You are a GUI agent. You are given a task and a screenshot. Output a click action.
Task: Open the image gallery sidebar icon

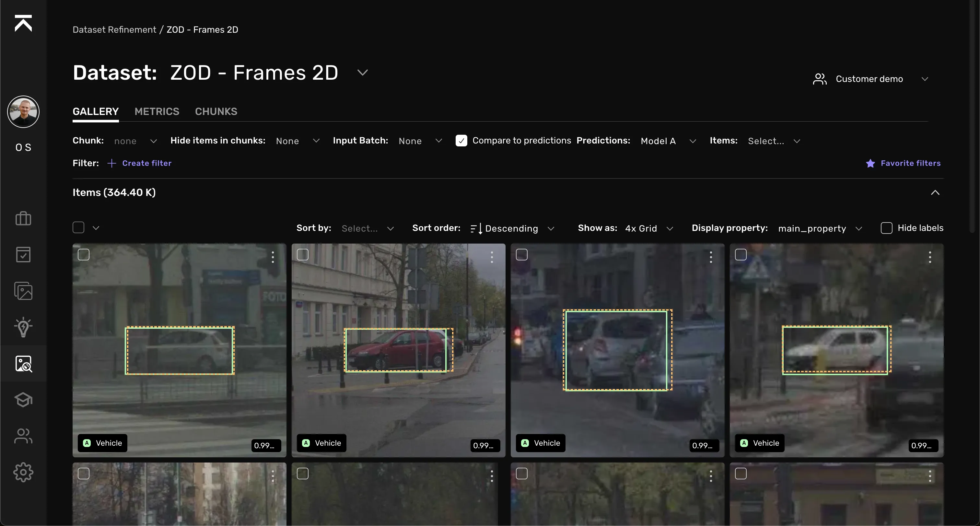(23, 291)
